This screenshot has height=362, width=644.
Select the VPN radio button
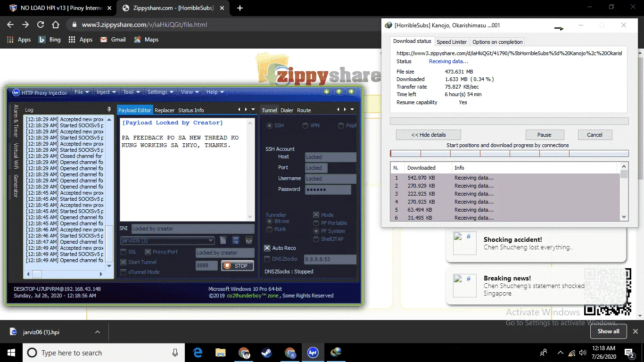(x=305, y=125)
